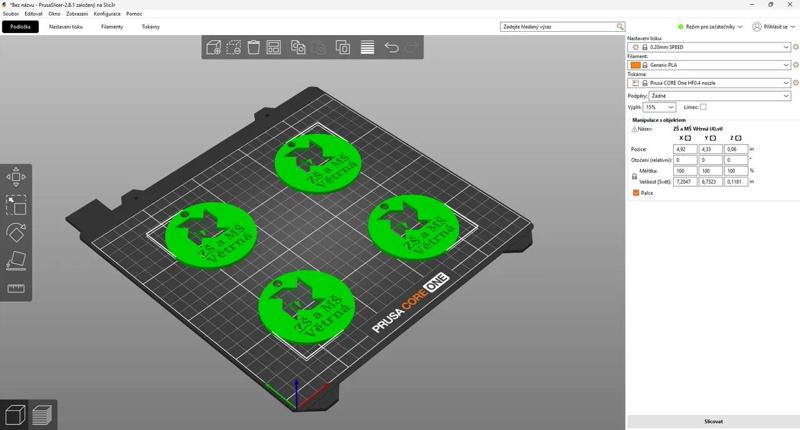
Task: Click the Pozice Y input field
Action: point(711,149)
